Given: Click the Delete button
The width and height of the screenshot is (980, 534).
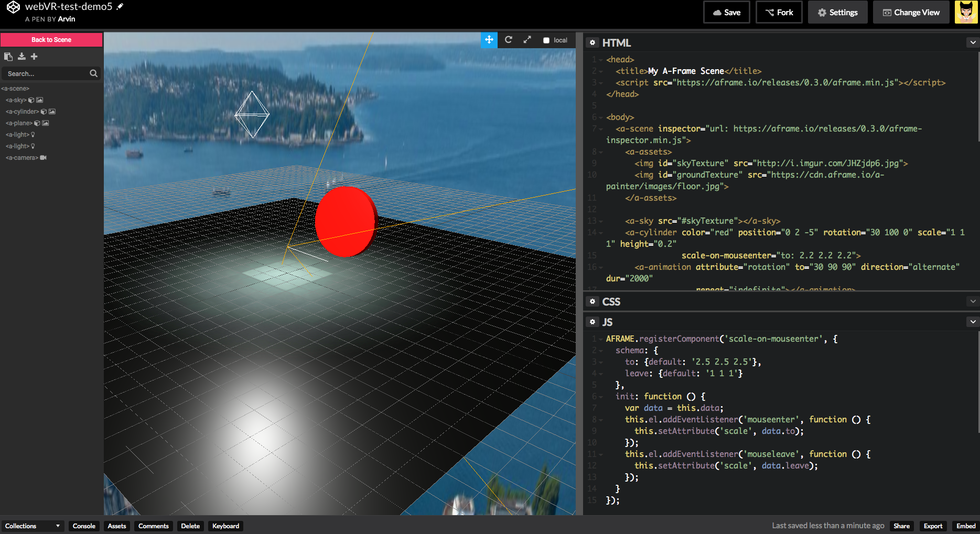Looking at the screenshot, I should tap(190, 526).
